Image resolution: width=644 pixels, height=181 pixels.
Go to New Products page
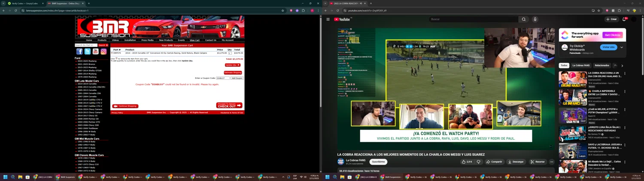[166, 40]
